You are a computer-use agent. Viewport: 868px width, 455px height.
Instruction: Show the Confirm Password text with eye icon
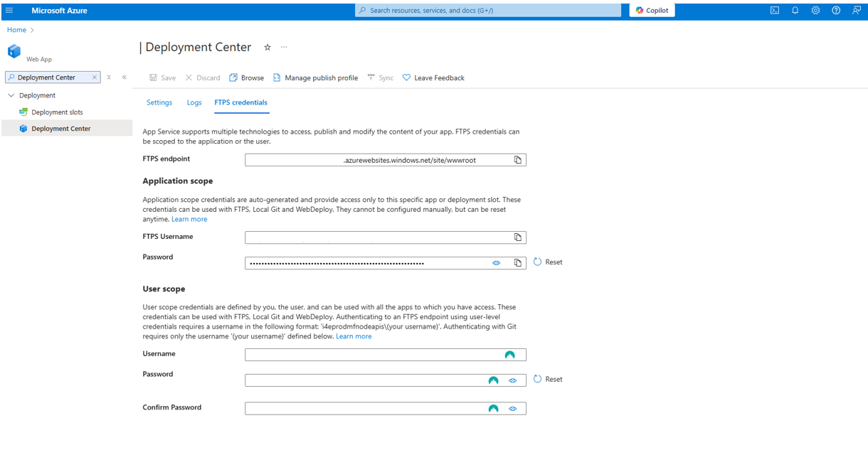point(512,409)
